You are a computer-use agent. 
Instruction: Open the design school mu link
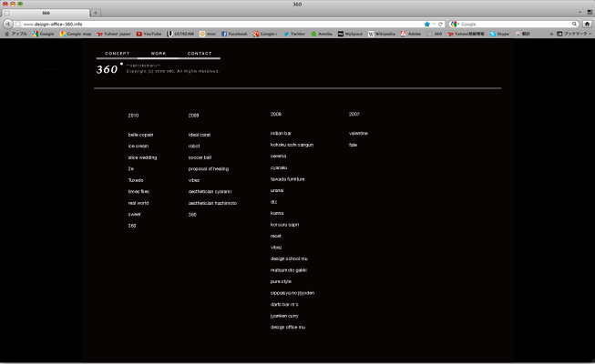click(x=289, y=258)
